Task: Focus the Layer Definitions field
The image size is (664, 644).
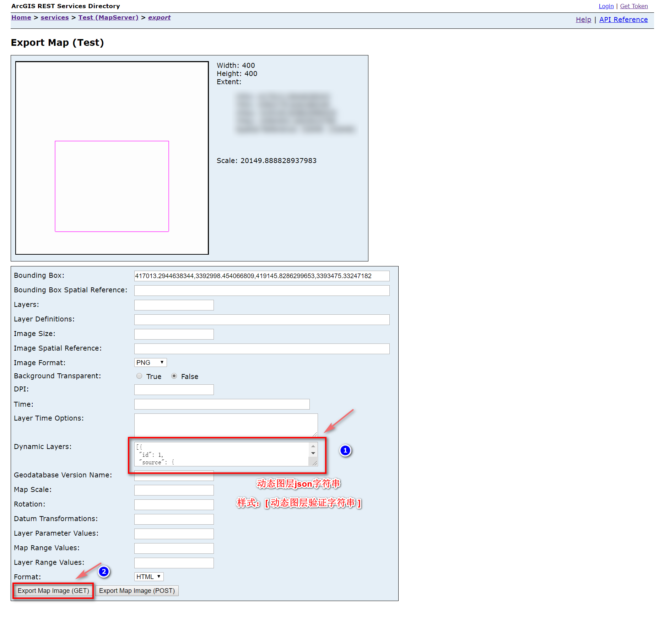Action: click(262, 320)
